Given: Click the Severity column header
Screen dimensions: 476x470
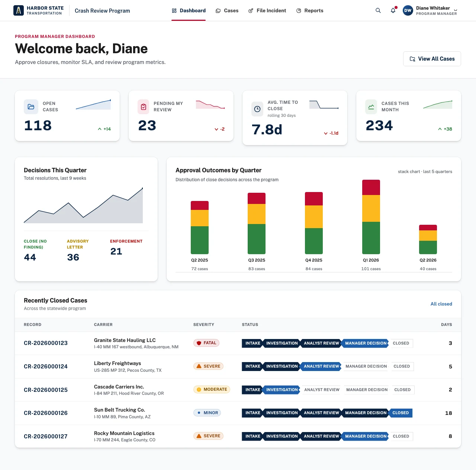Looking at the screenshot, I should pos(204,324).
